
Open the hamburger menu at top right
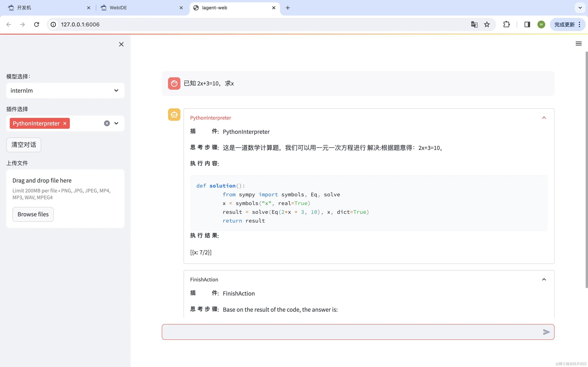[x=578, y=44]
